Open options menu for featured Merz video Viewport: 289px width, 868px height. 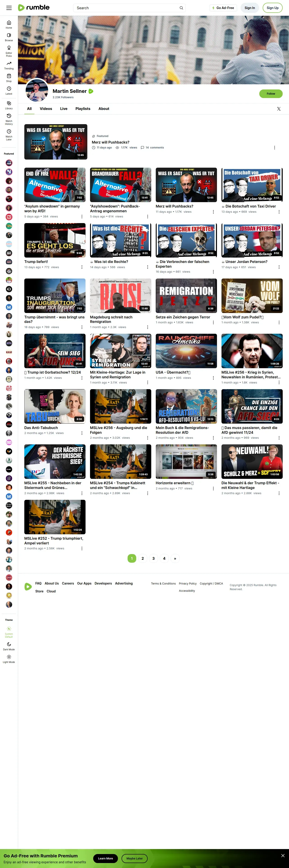[275, 148]
